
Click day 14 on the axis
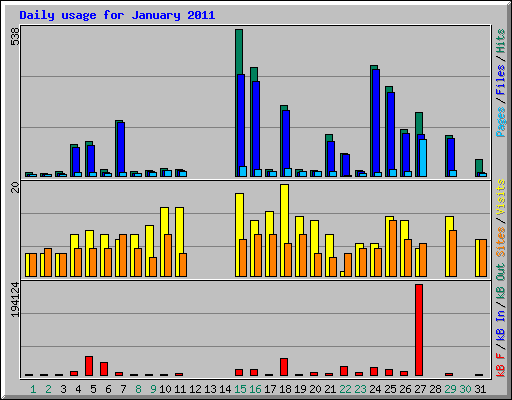pyautogui.click(x=225, y=389)
